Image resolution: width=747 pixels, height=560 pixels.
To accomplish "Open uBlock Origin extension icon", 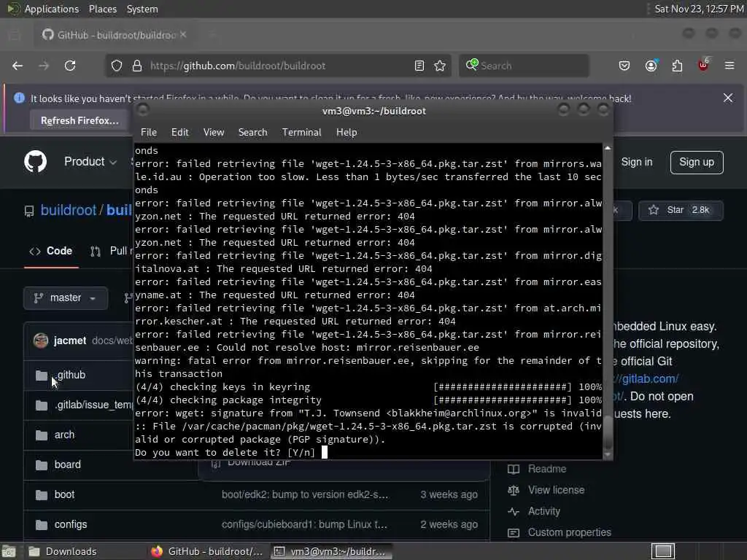I will [x=703, y=65].
